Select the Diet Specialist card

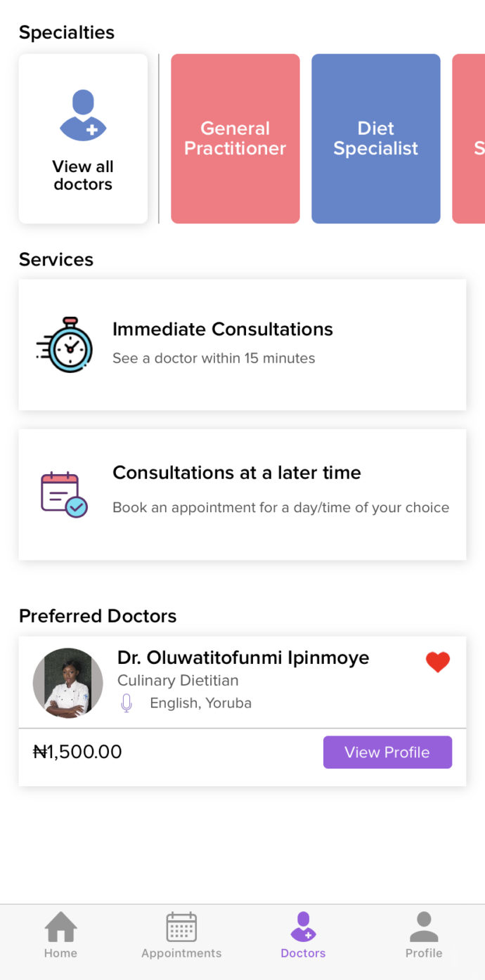pos(375,138)
